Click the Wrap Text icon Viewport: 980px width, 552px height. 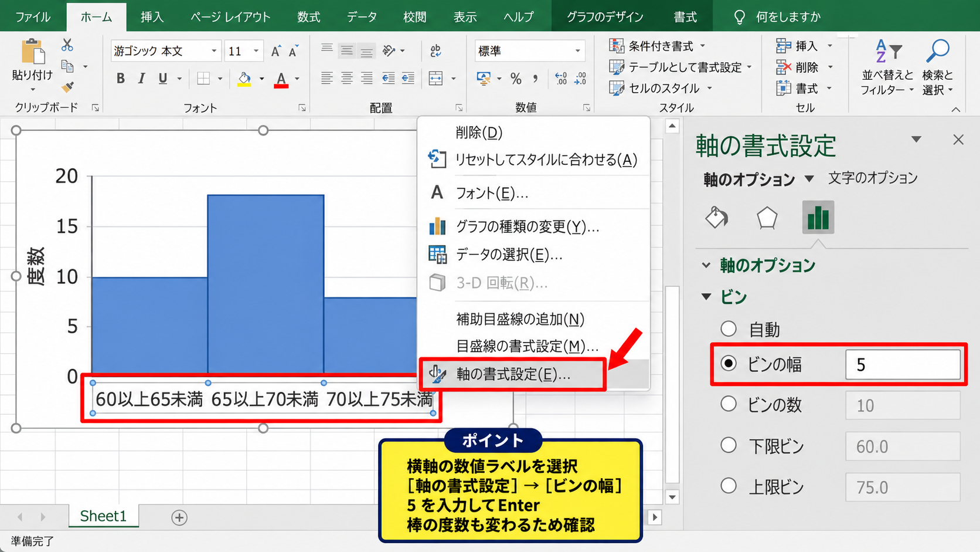click(x=435, y=51)
